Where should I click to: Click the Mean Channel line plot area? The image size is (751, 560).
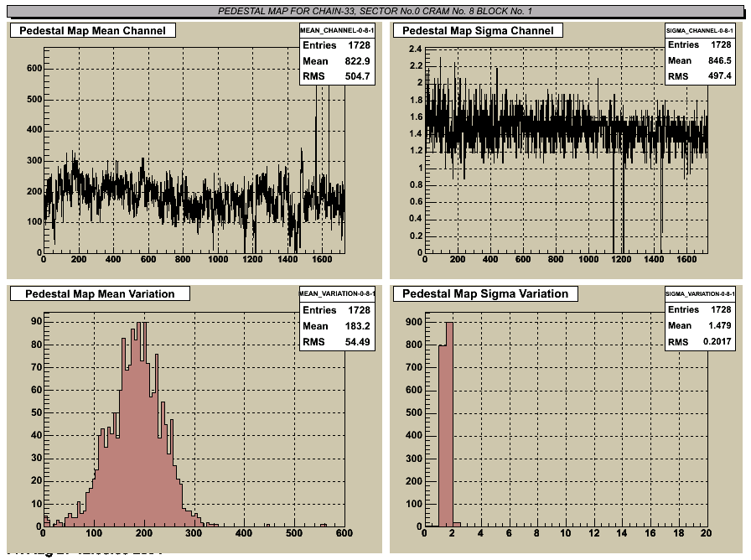pos(194,150)
